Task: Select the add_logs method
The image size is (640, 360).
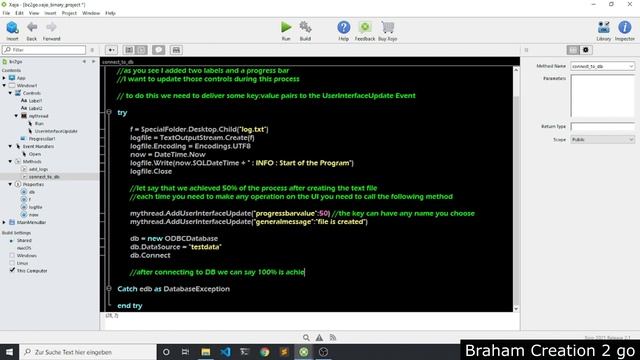Action: (x=38, y=169)
